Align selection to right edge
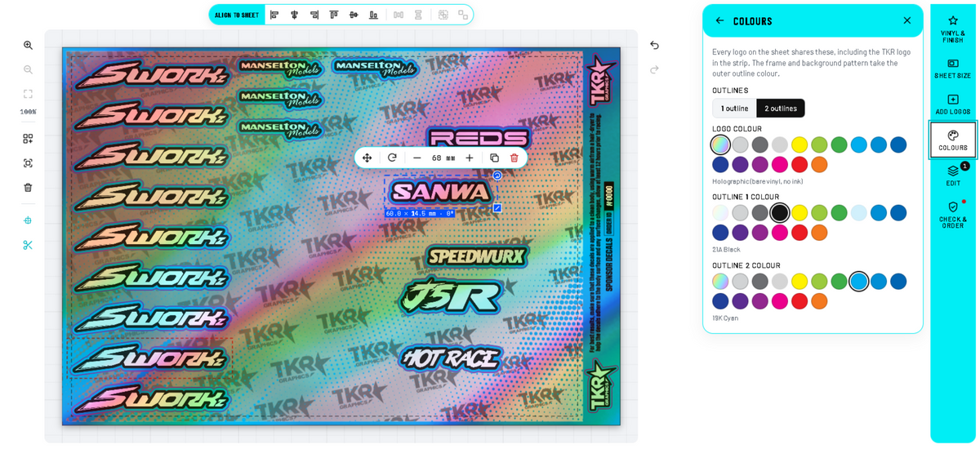This screenshot has width=980, height=449. point(314,15)
